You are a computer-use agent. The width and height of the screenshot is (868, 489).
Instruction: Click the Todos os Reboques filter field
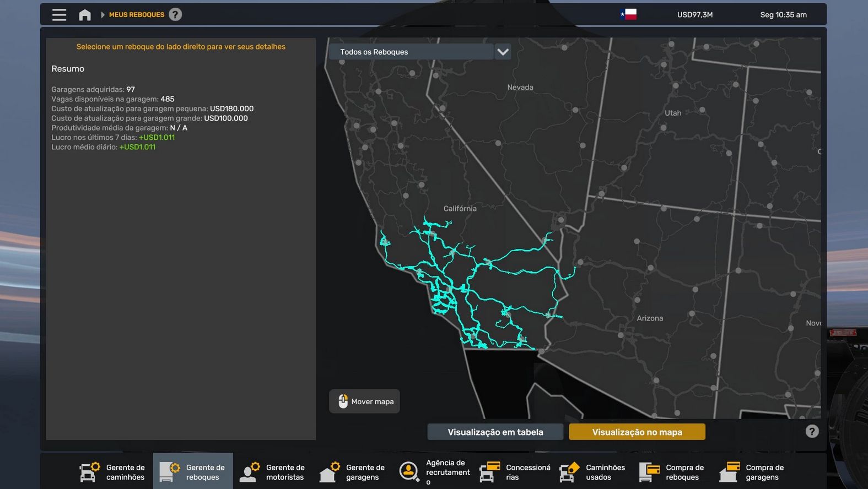411,52
